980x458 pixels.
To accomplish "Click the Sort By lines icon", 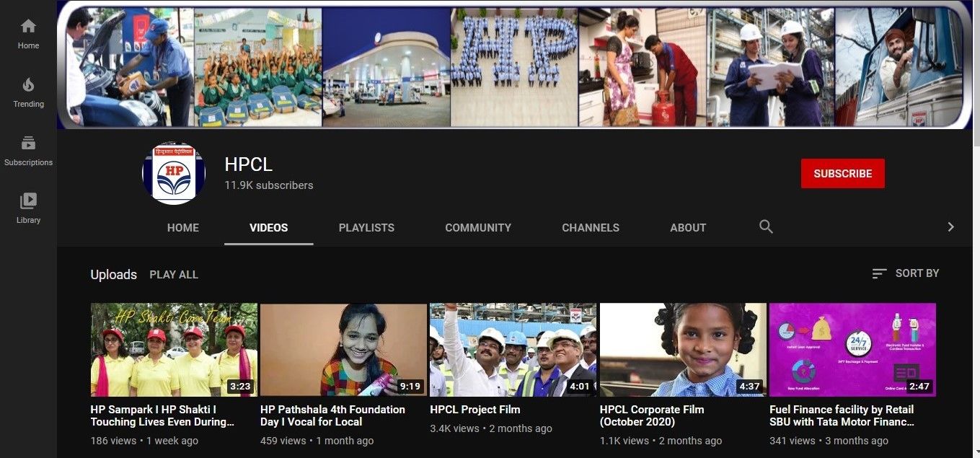I will (x=879, y=273).
